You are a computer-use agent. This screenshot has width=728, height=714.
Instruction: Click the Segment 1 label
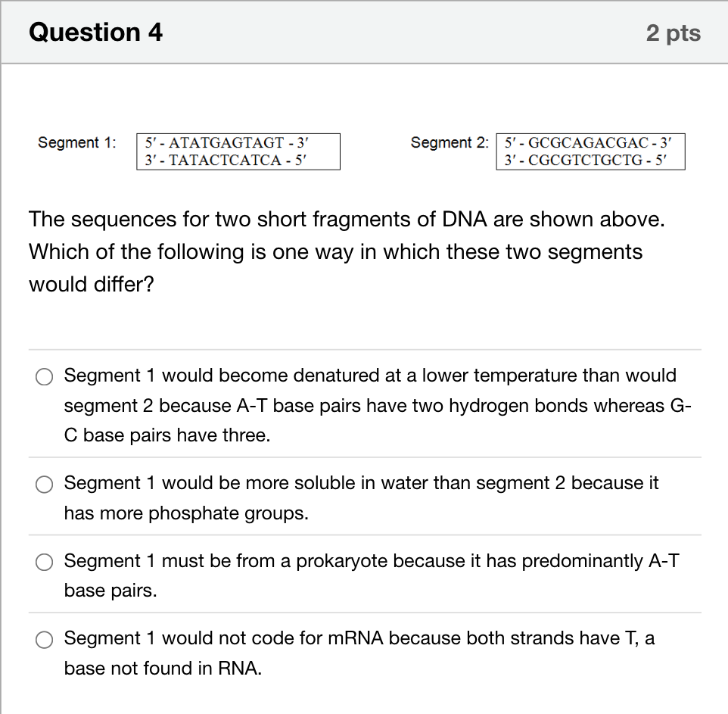point(77,142)
